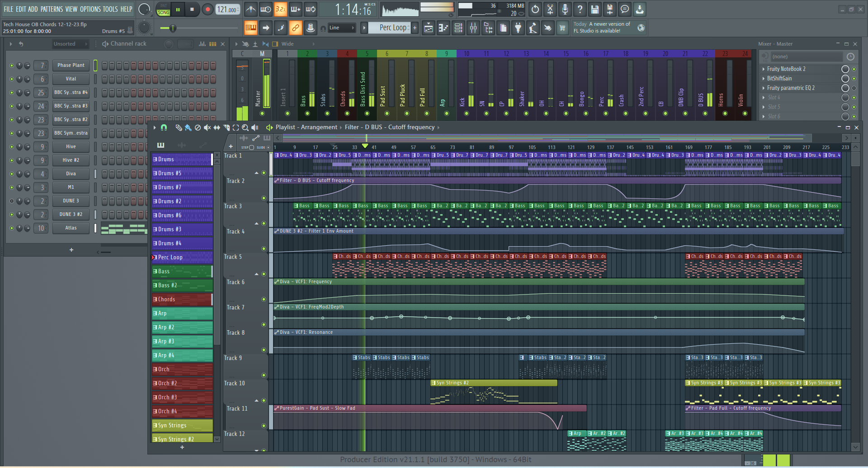Open the Playlist options arrow menu
Image resolution: width=868 pixels, height=468 pixels.
[155, 127]
